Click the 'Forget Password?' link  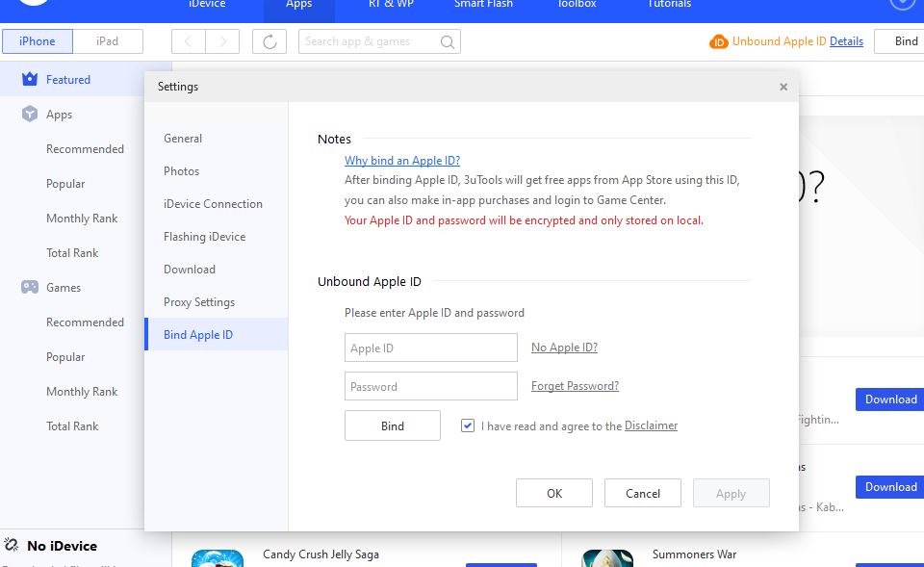pos(576,385)
